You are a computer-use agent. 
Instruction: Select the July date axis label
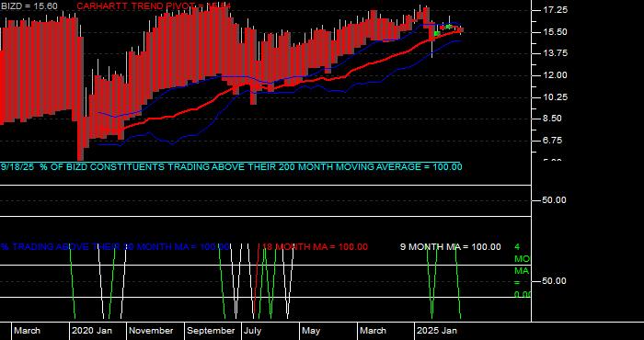(253, 331)
